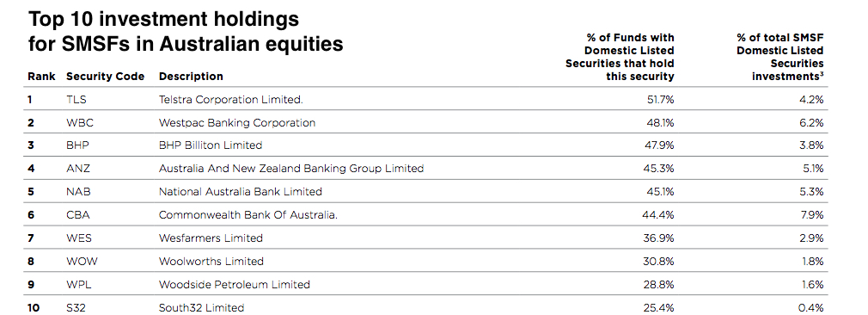
Task: Select Woodside Petroleum Limited text
Action: pos(234,285)
